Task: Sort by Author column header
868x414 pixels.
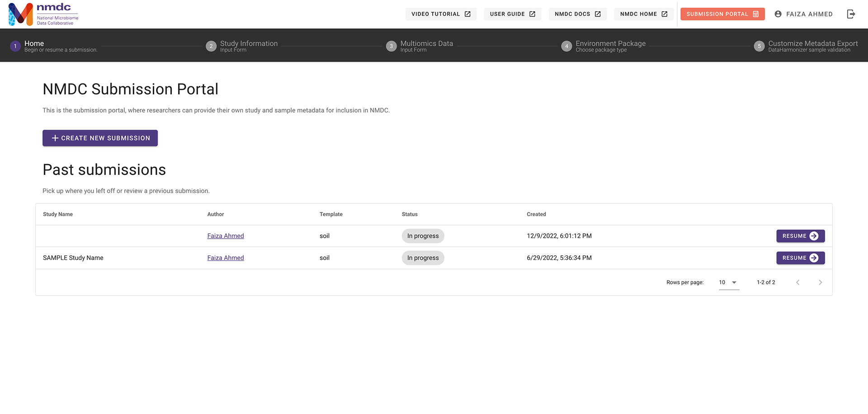Action: tap(216, 214)
